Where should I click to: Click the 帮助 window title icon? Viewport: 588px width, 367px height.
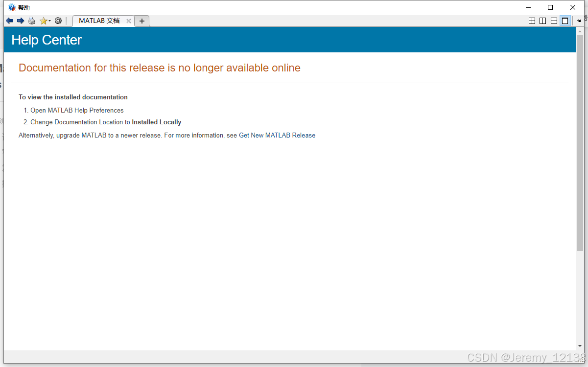coord(12,7)
